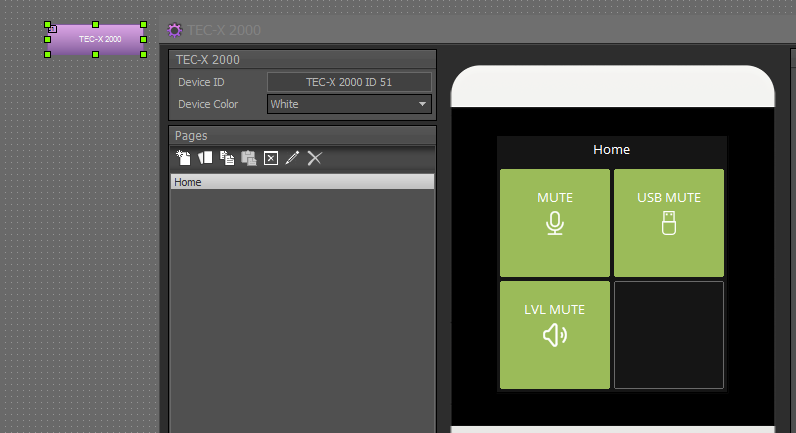The width and height of the screenshot is (796, 433).
Task: Click the Device Color label
Action: click(208, 104)
